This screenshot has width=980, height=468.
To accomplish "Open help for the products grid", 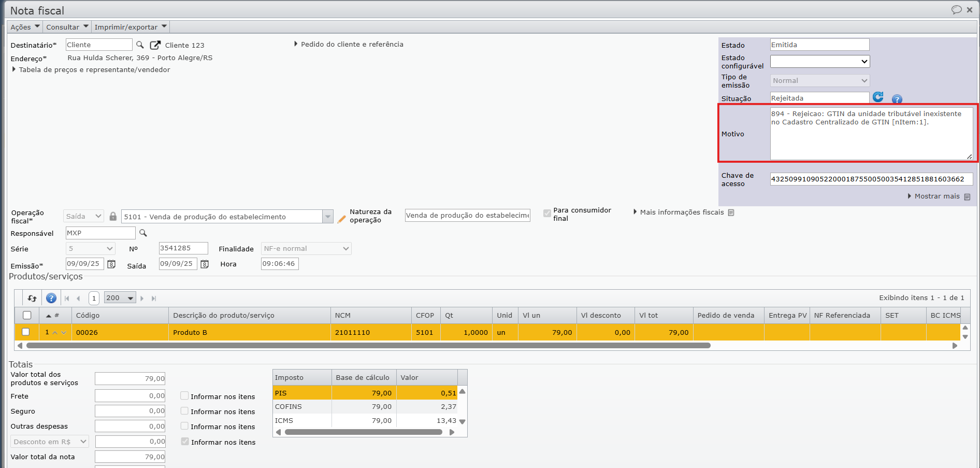I will [x=51, y=298].
